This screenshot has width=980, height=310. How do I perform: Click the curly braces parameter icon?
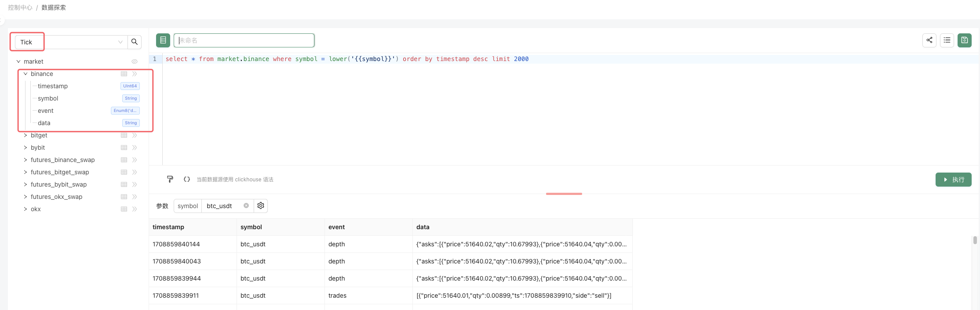tap(187, 179)
